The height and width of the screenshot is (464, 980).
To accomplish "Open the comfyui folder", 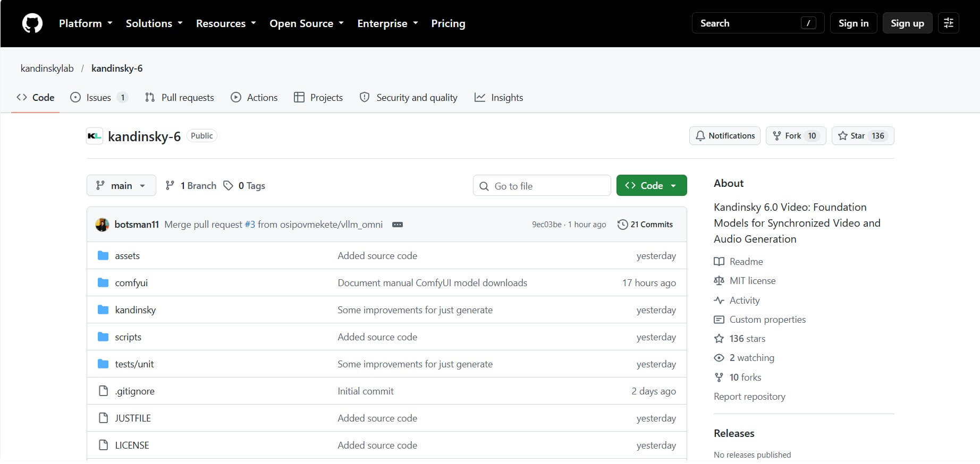I will coord(131,283).
